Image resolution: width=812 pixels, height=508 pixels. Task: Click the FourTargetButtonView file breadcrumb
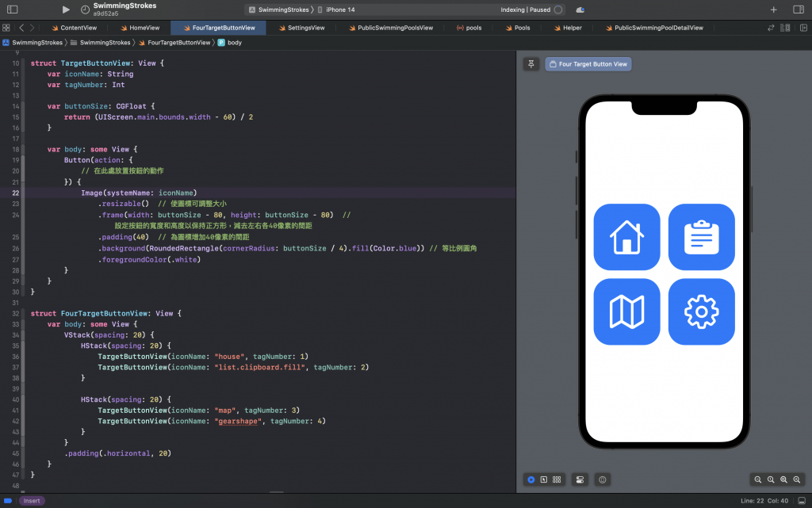point(174,43)
